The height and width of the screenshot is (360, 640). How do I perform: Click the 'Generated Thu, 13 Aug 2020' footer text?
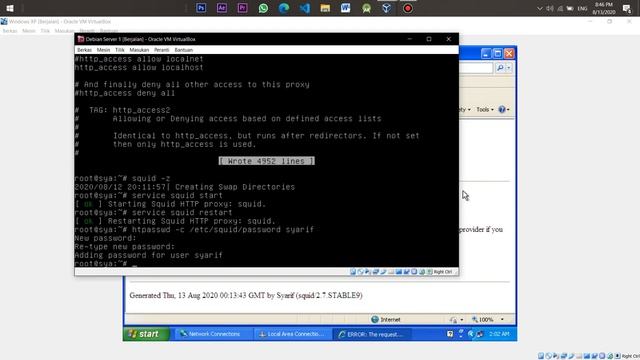click(x=246, y=296)
